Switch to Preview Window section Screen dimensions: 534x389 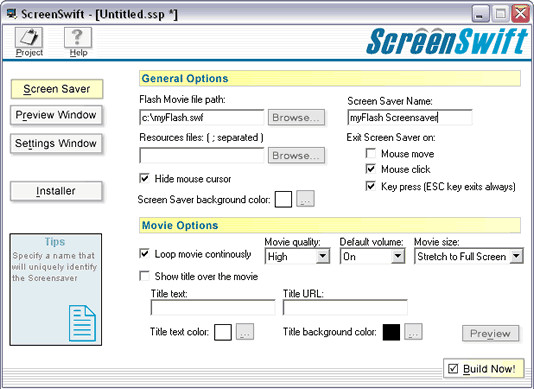[x=56, y=115]
